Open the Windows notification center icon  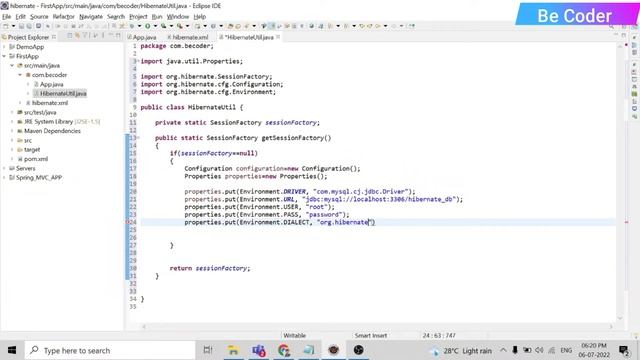point(624,350)
